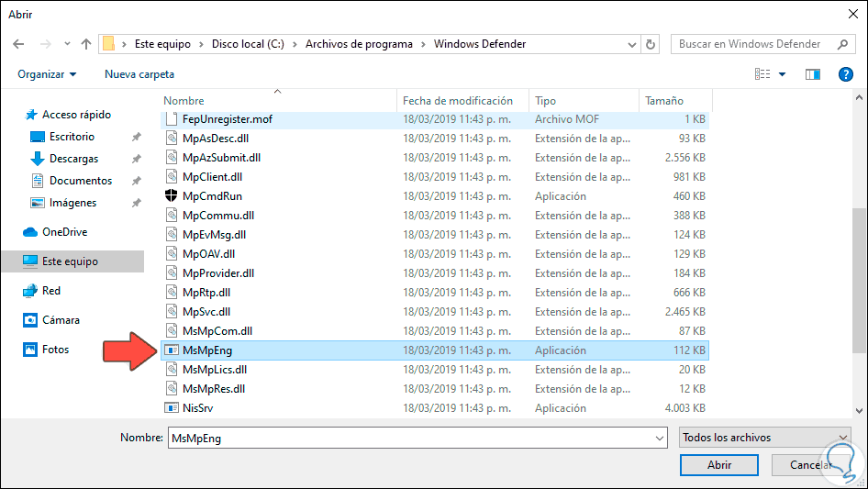Go up one folder level arrow

(x=86, y=44)
